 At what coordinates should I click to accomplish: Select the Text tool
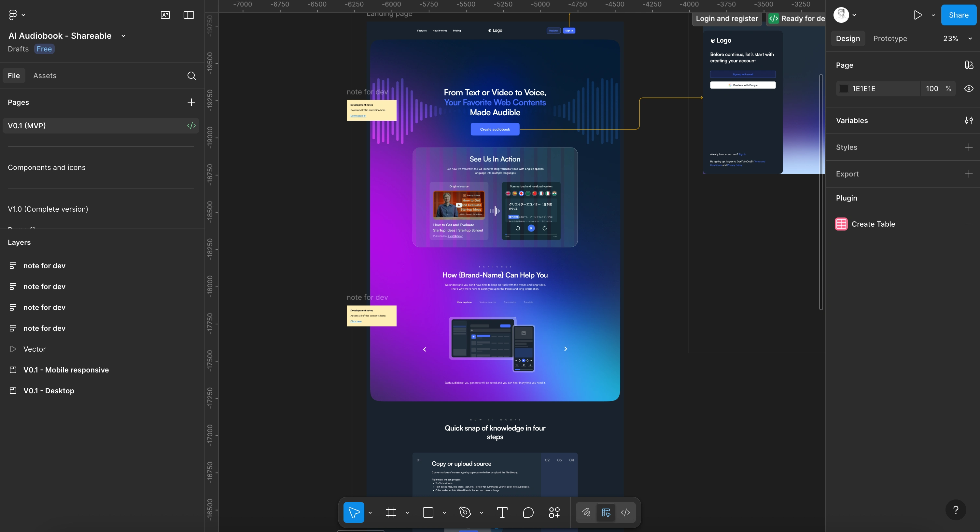[502, 512]
